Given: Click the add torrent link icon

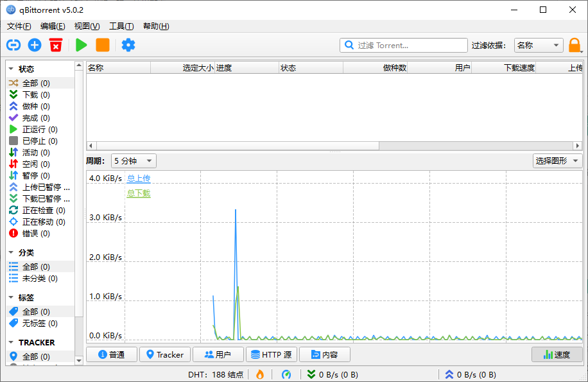Looking at the screenshot, I should [x=13, y=45].
